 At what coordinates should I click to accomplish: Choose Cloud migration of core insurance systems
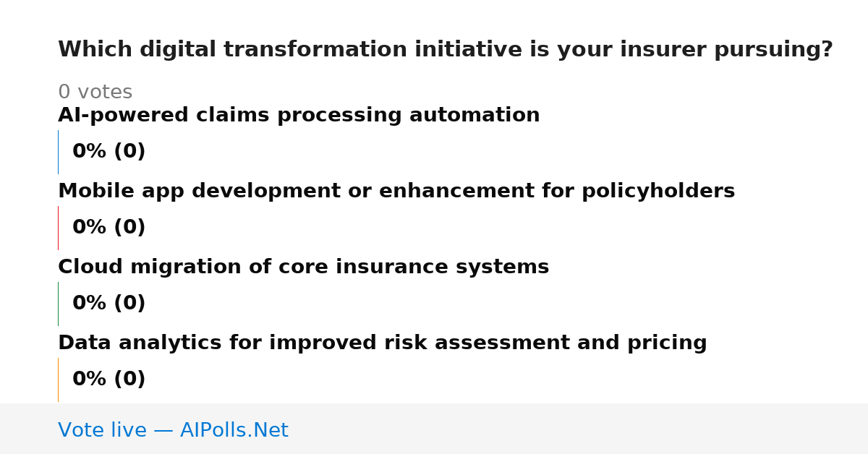(x=304, y=267)
